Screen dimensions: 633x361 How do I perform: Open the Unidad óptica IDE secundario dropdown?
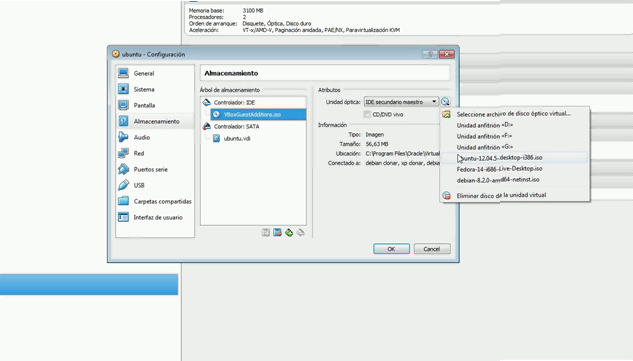pos(401,102)
